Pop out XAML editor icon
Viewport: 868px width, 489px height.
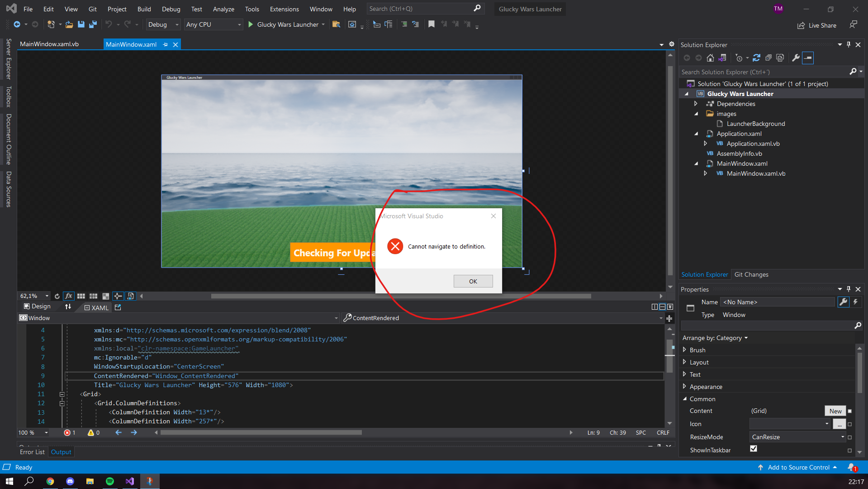coord(118,307)
